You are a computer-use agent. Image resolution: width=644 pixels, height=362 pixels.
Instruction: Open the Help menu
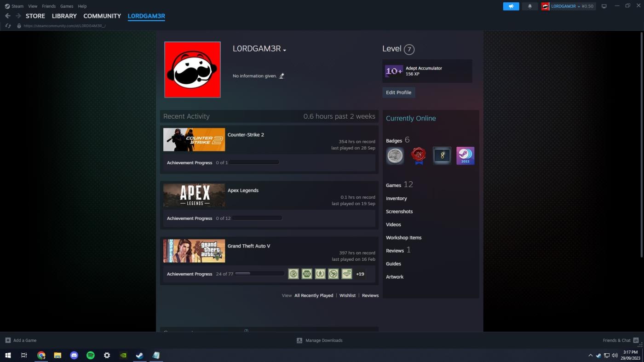click(x=82, y=6)
